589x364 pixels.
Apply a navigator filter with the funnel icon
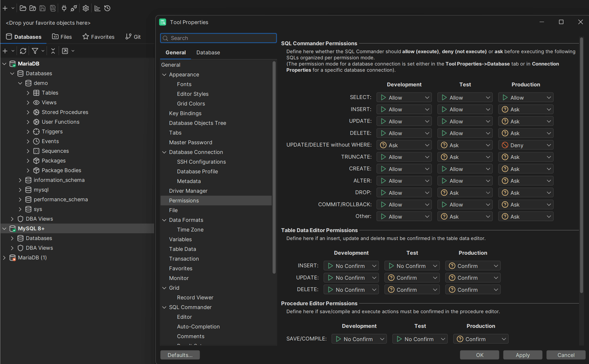tap(35, 51)
